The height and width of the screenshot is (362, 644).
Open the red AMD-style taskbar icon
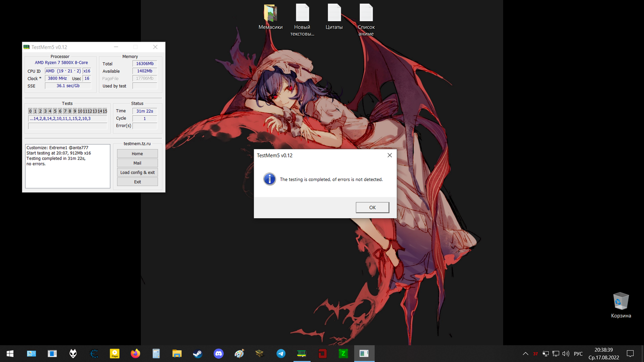tap(323, 353)
